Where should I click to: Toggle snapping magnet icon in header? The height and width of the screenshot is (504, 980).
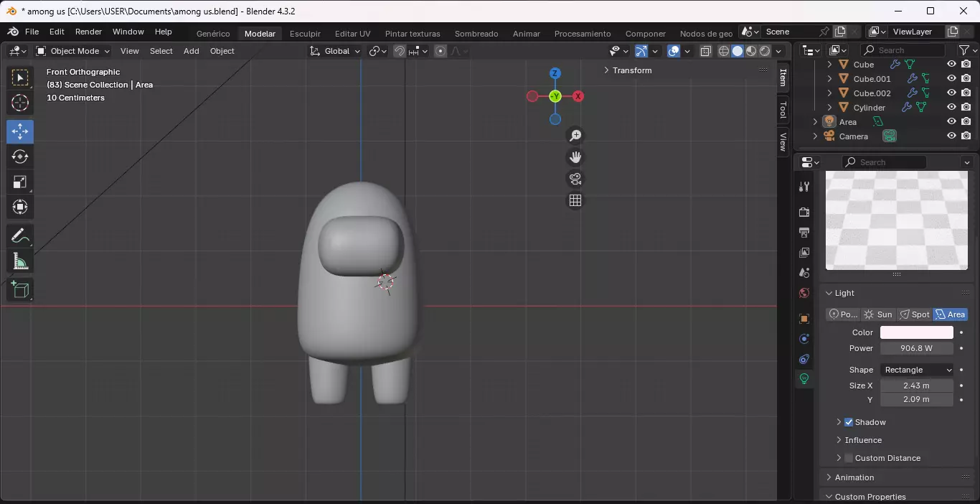point(400,51)
